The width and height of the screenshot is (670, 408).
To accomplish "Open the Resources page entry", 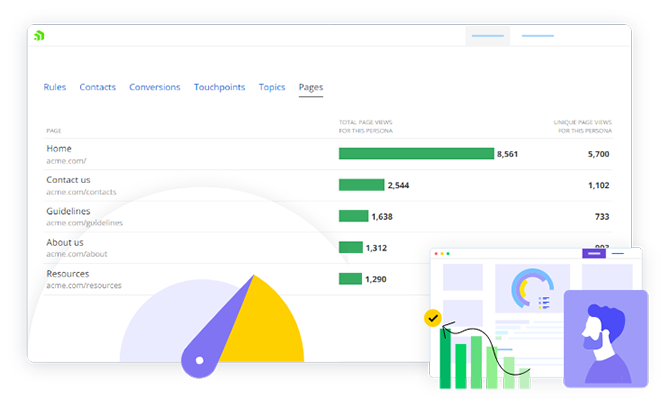I will [x=67, y=273].
